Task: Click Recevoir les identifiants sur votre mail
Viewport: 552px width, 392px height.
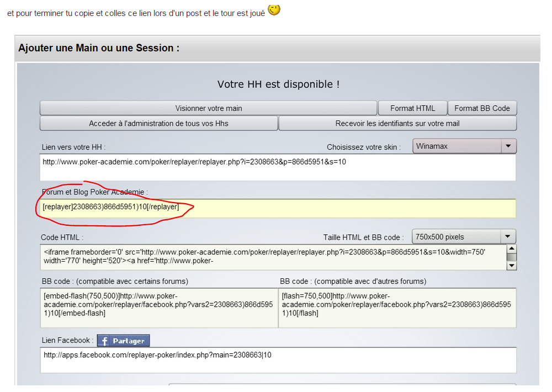Action: pyautogui.click(x=397, y=123)
